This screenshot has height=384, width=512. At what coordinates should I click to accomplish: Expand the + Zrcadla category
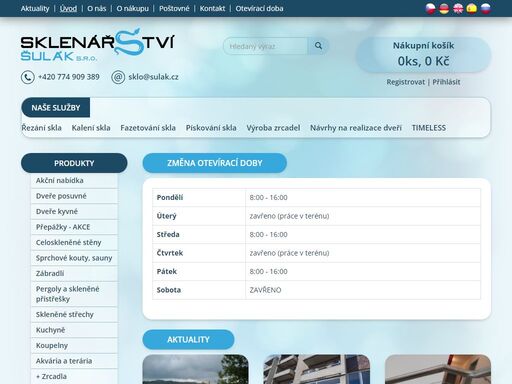coord(74,377)
